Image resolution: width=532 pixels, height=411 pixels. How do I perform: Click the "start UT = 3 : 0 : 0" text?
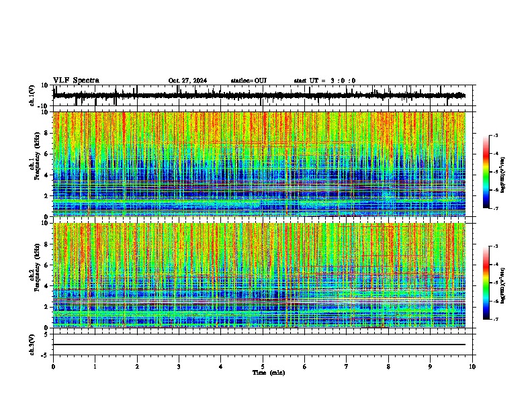(324, 81)
